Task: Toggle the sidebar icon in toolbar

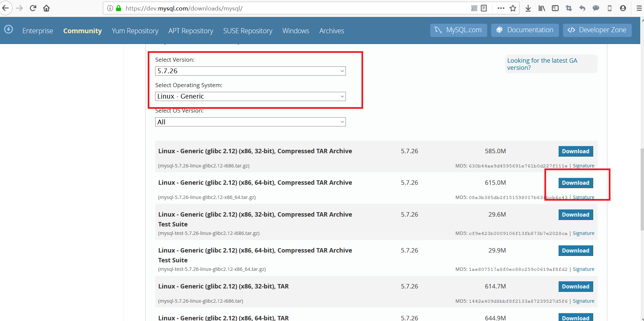Action: [x=555, y=8]
